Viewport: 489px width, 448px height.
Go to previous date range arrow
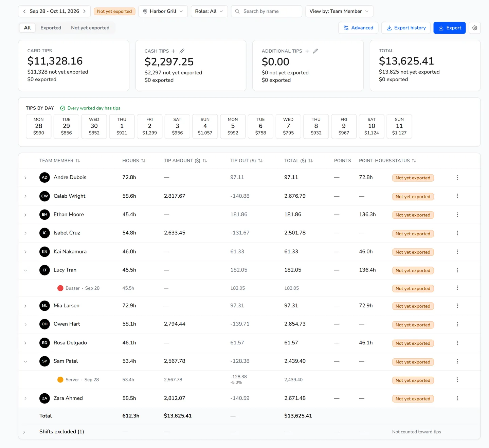(24, 11)
